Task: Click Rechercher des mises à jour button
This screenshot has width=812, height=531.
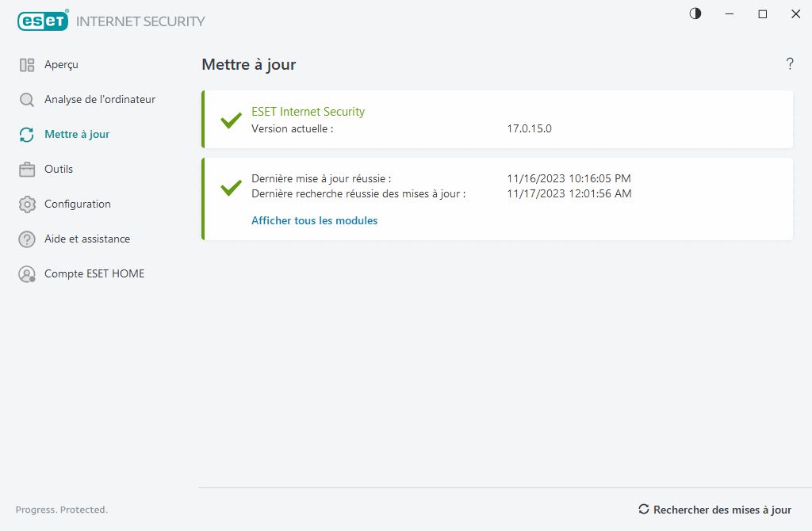Action: click(x=714, y=510)
